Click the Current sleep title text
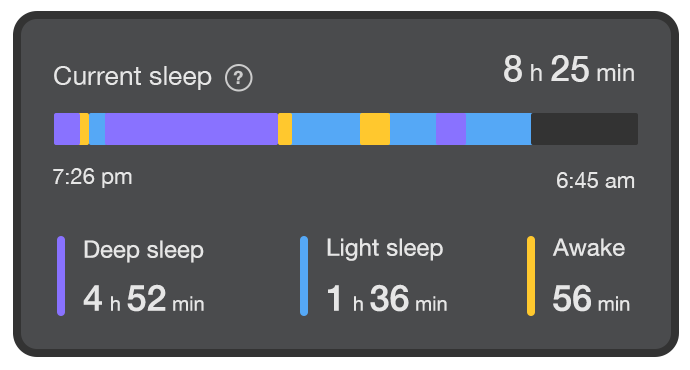690x370 pixels. click(132, 77)
